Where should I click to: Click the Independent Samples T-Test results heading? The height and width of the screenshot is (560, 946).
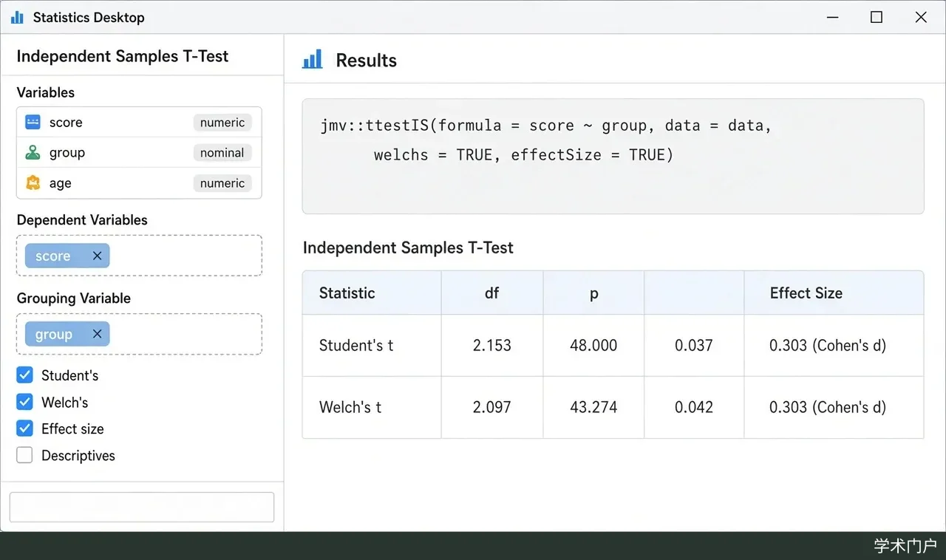pos(408,247)
